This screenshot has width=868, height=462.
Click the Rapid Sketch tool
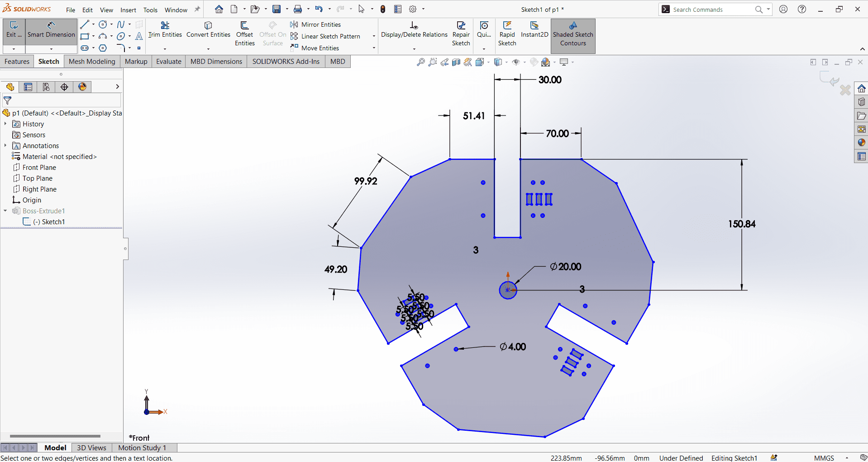507,34
